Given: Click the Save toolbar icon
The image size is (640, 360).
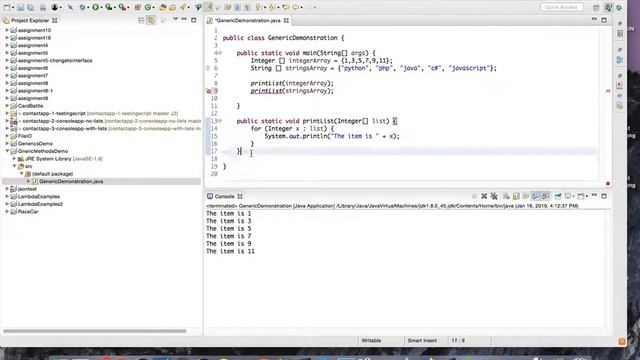Looking at the screenshot, I should click(20, 7).
